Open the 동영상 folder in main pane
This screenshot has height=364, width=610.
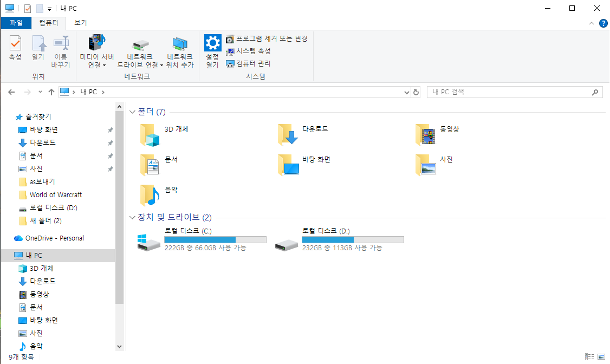coord(425,135)
